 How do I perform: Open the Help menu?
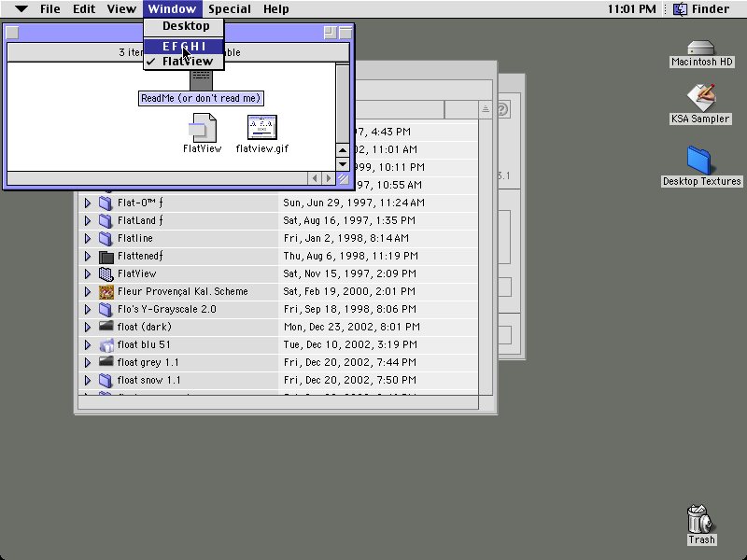click(x=275, y=9)
